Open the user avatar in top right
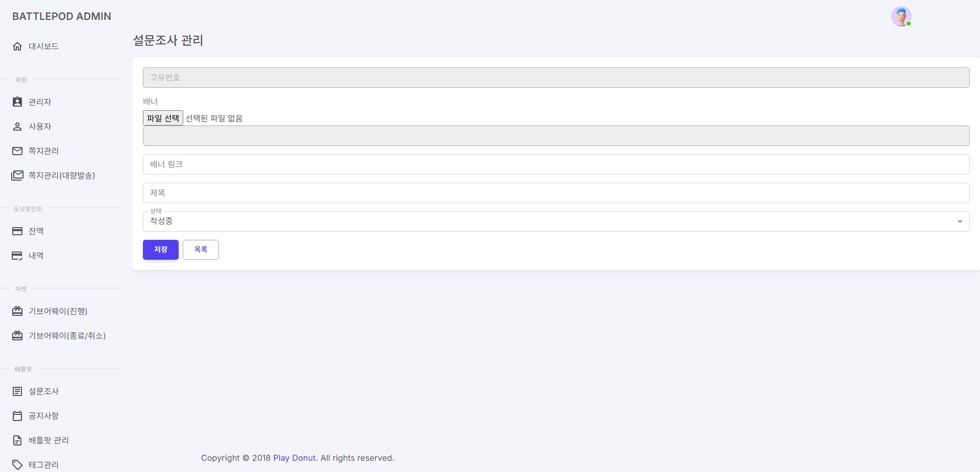This screenshot has width=980, height=472. (901, 16)
